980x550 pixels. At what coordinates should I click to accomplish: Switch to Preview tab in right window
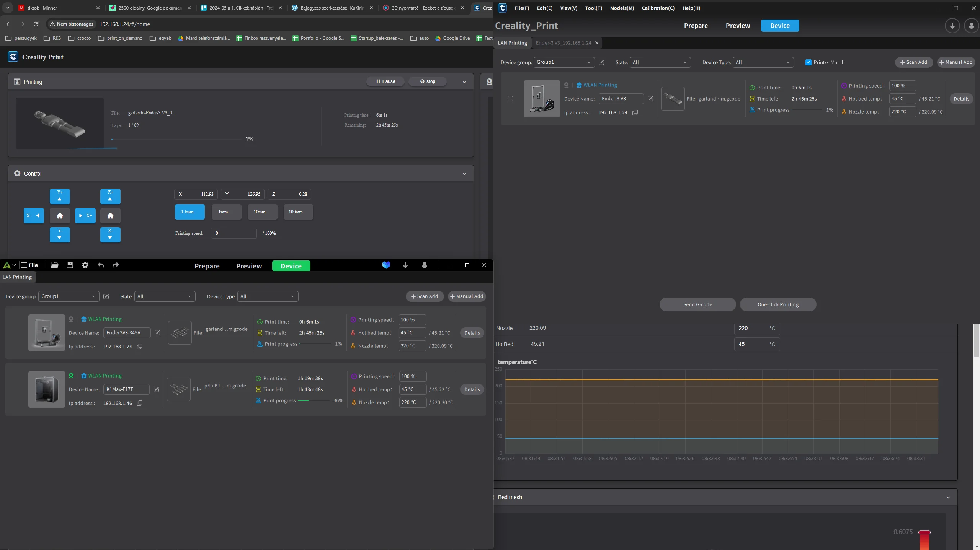pos(737,26)
